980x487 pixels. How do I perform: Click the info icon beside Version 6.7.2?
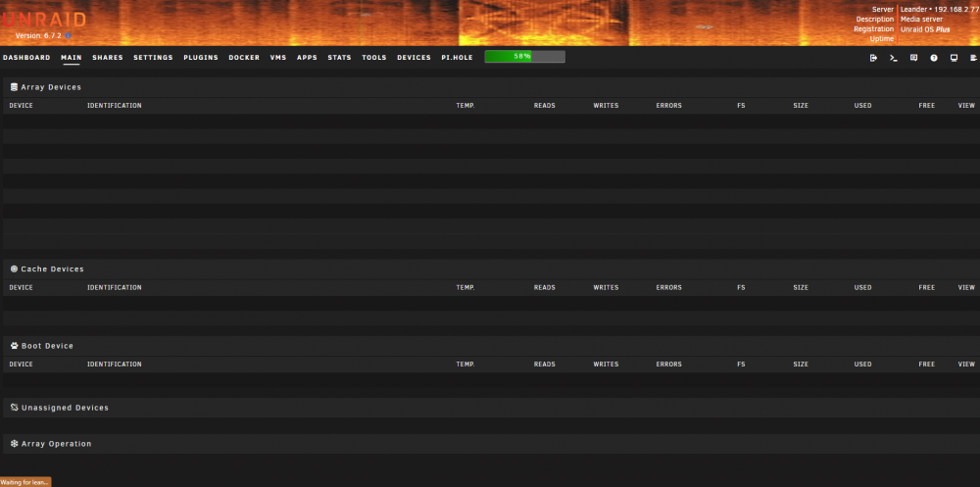pyautogui.click(x=69, y=36)
